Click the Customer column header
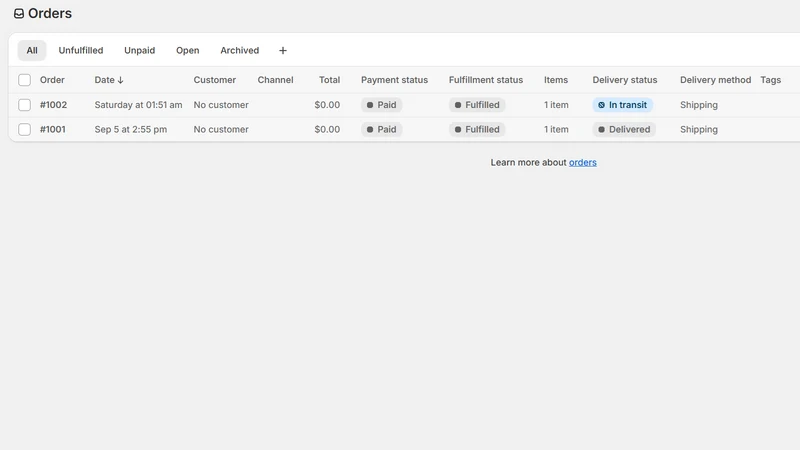The image size is (800, 450). 214,80
